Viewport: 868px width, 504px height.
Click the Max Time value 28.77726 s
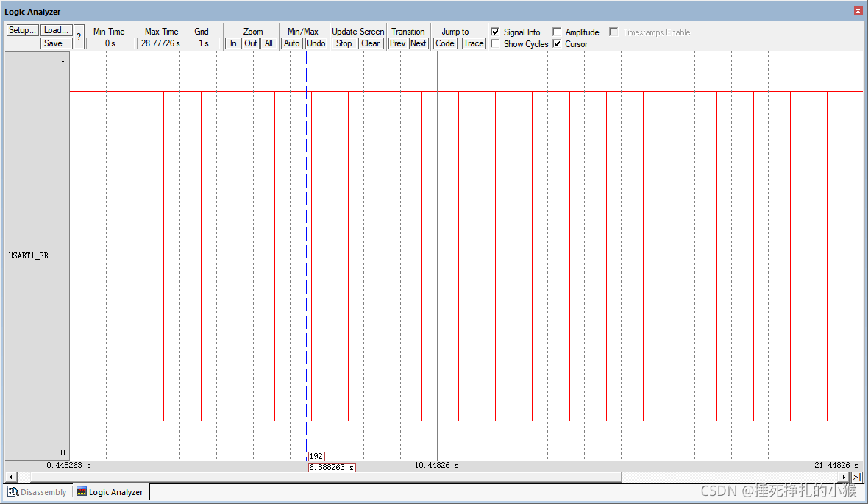[x=160, y=43]
